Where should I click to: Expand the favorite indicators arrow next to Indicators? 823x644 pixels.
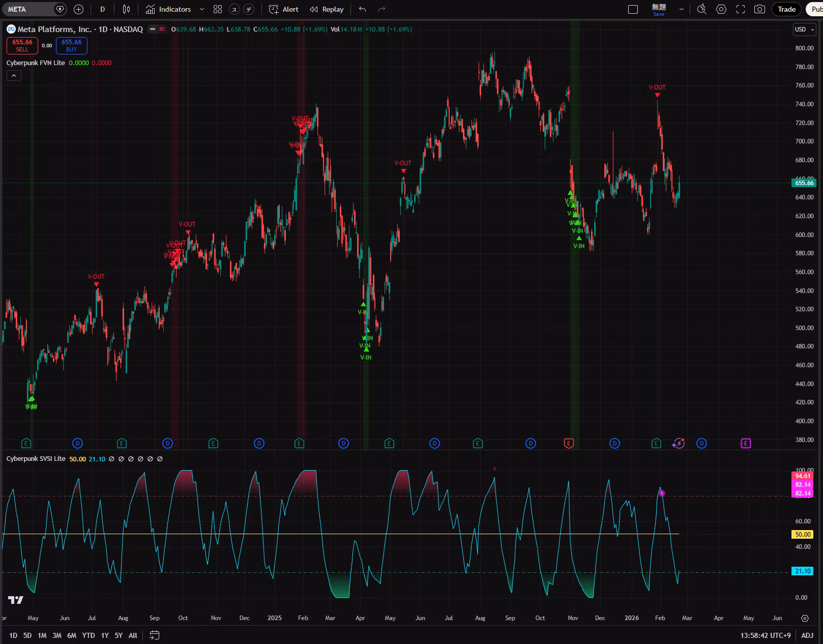click(202, 9)
